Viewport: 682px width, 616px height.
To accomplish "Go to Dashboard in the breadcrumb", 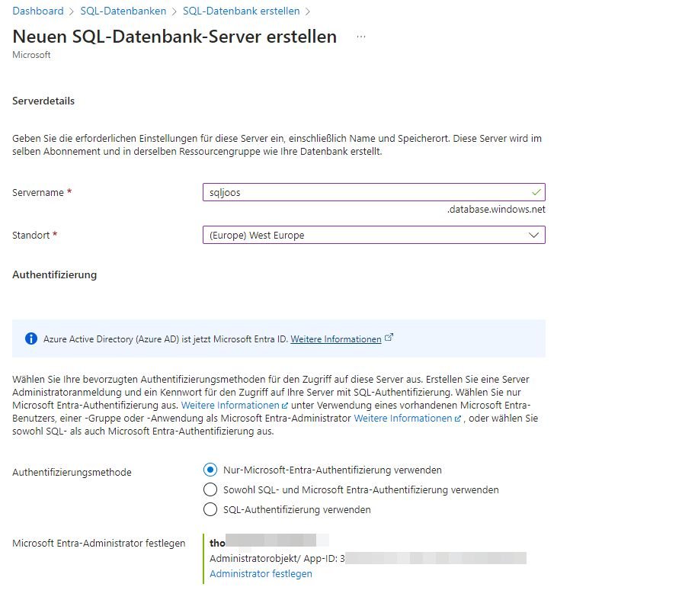I will point(38,11).
